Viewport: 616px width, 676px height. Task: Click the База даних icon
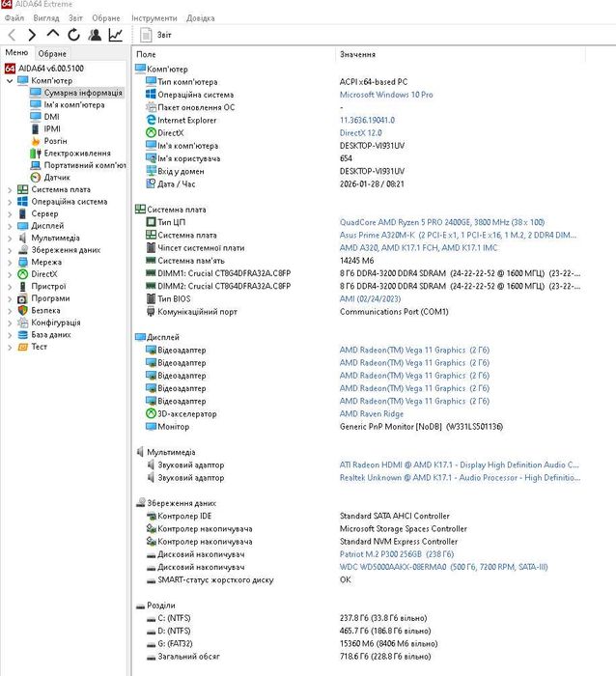tap(22, 334)
